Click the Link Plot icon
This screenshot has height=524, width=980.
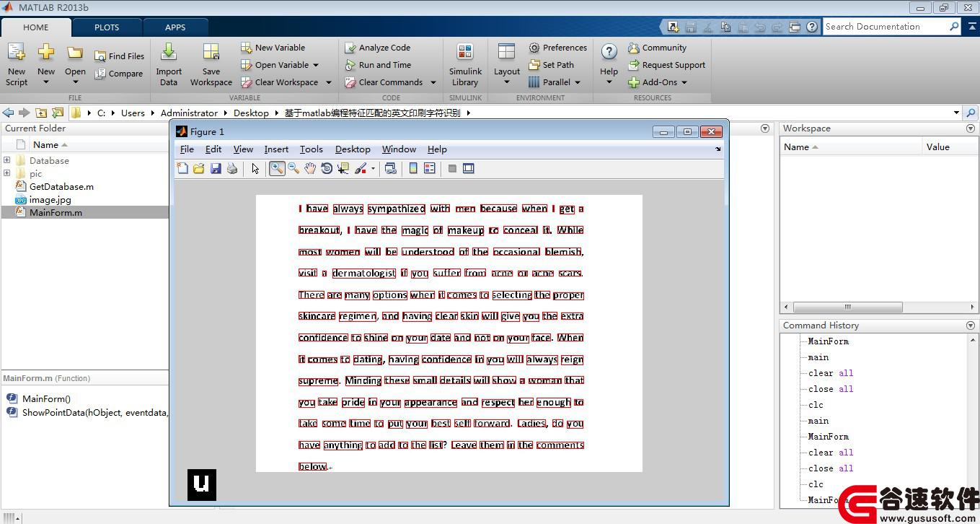[391, 168]
